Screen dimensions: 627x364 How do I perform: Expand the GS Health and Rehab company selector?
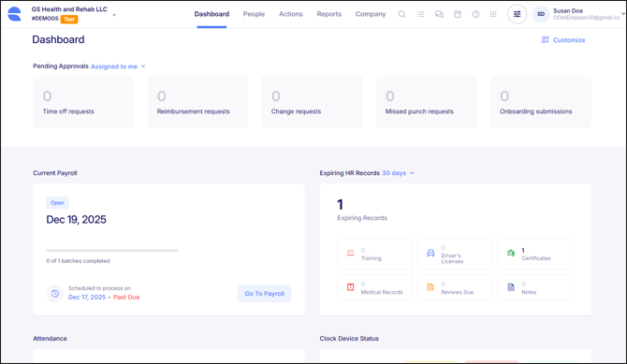(114, 15)
